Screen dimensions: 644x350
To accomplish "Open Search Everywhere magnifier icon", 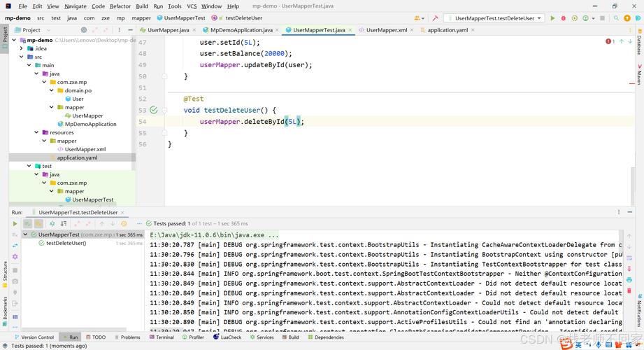I will [x=617, y=18].
